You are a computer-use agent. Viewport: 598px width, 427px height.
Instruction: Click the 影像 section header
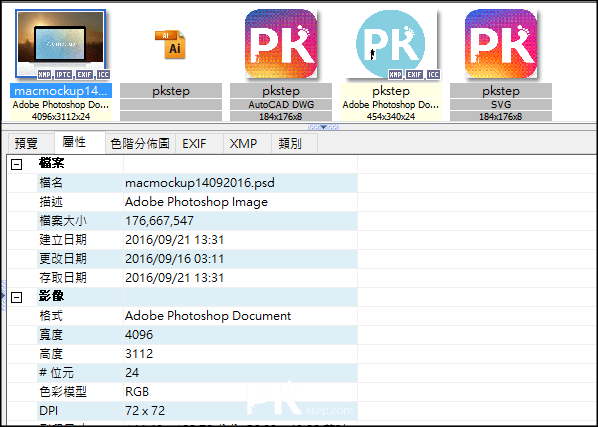(x=51, y=296)
